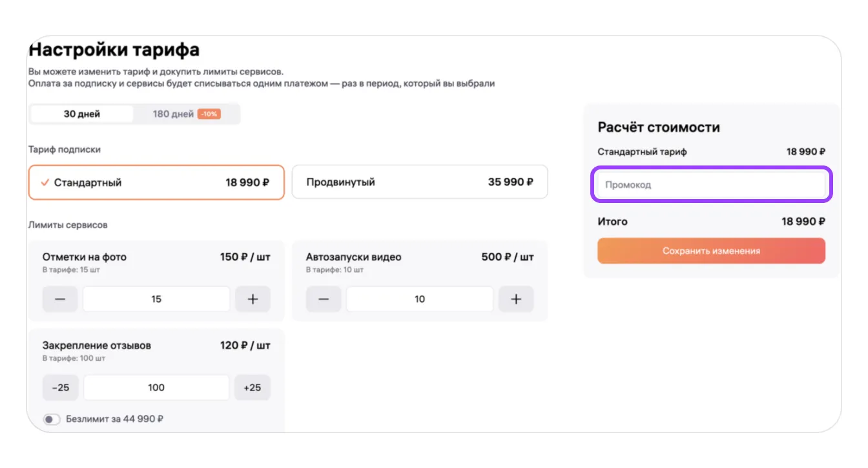Click the Отметки на фото quantity field
Viewport: 868px width, 468px height.
pos(156,299)
